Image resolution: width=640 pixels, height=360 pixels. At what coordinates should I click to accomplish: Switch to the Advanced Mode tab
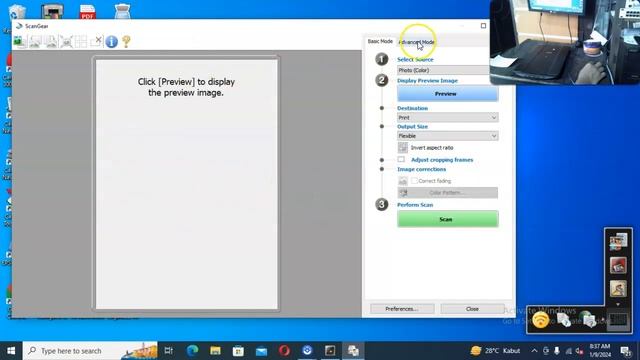[416, 42]
